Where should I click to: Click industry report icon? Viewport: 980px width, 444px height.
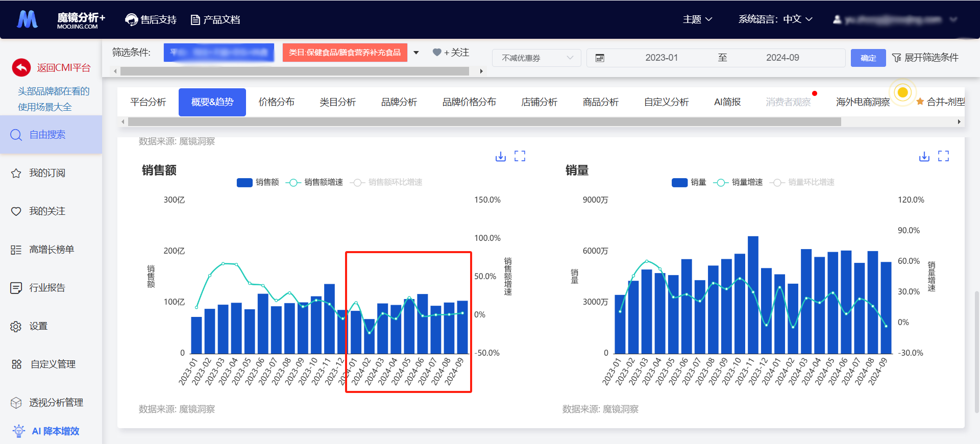pos(16,288)
